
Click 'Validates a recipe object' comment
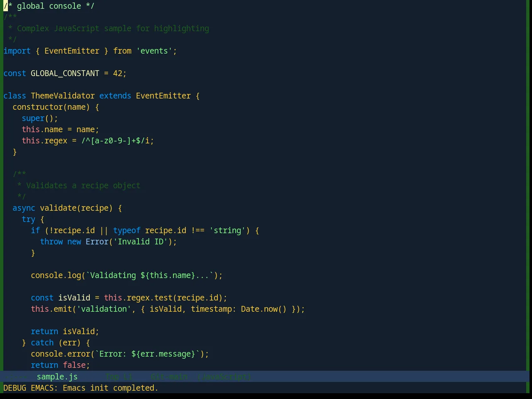pos(83,185)
